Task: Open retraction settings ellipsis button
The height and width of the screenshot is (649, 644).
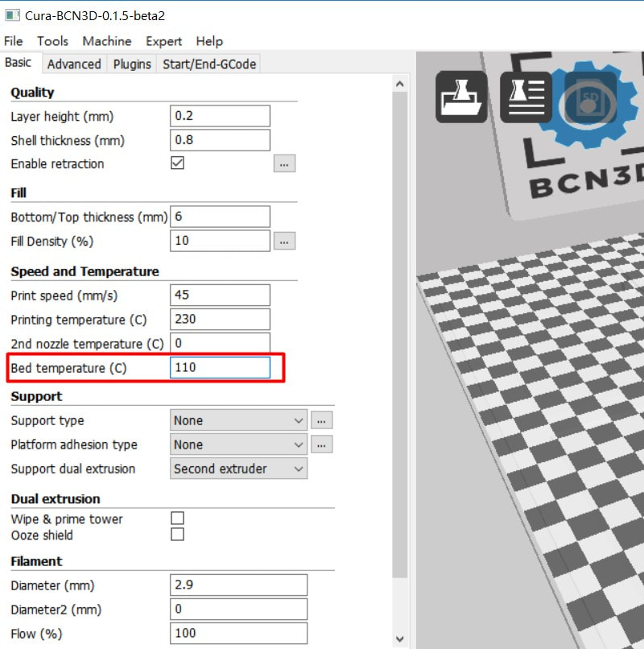Action: click(284, 163)
